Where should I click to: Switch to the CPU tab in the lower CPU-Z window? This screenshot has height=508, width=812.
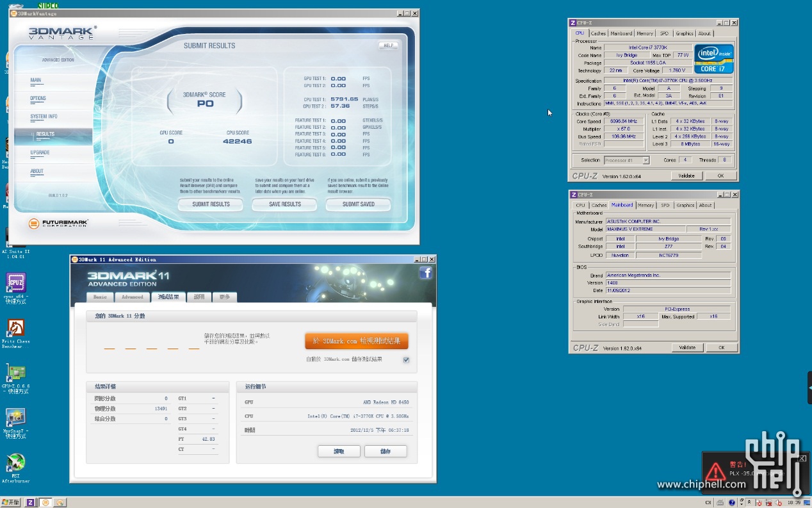(x=580, y=205)
